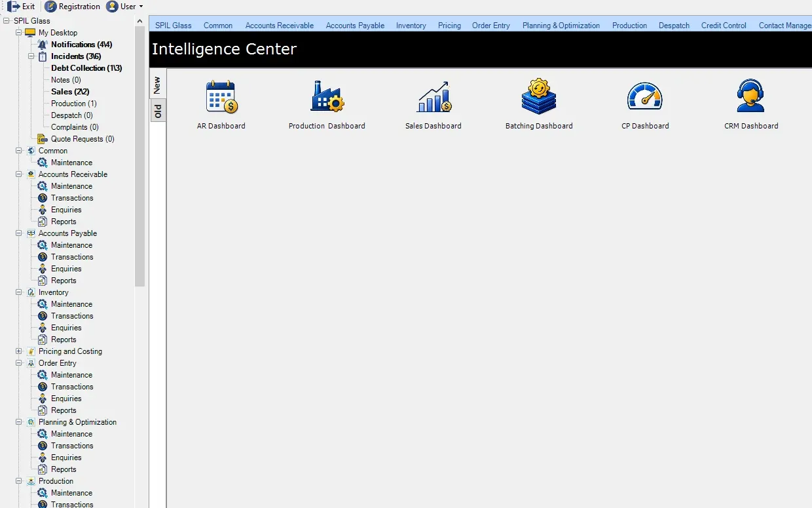Click the Exit icon in toolbar
The image size is (812, 508).
coord(14,7)
